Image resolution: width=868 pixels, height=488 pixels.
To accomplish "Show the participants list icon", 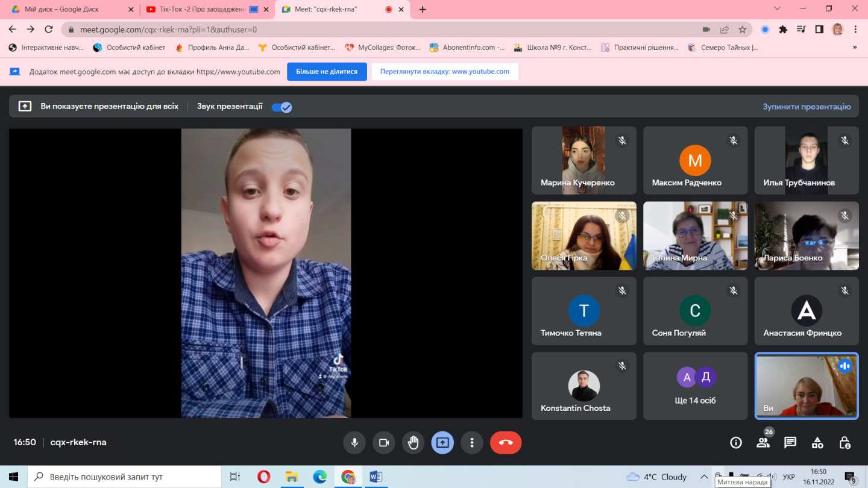I will pos(763,443).
